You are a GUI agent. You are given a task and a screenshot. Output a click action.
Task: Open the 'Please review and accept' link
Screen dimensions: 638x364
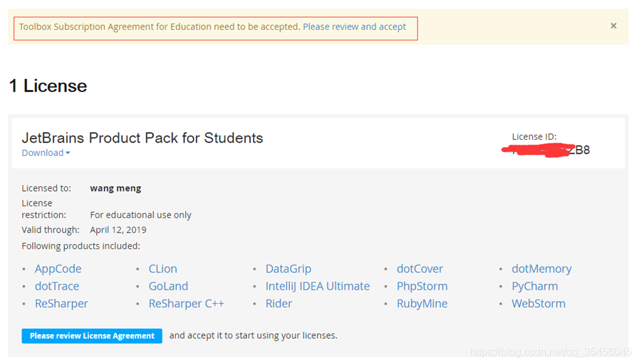(354, 27)
